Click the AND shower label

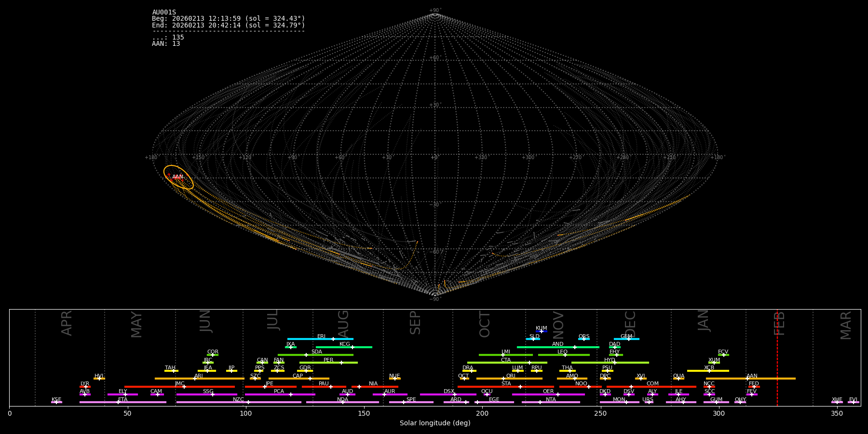pos(558,344)
